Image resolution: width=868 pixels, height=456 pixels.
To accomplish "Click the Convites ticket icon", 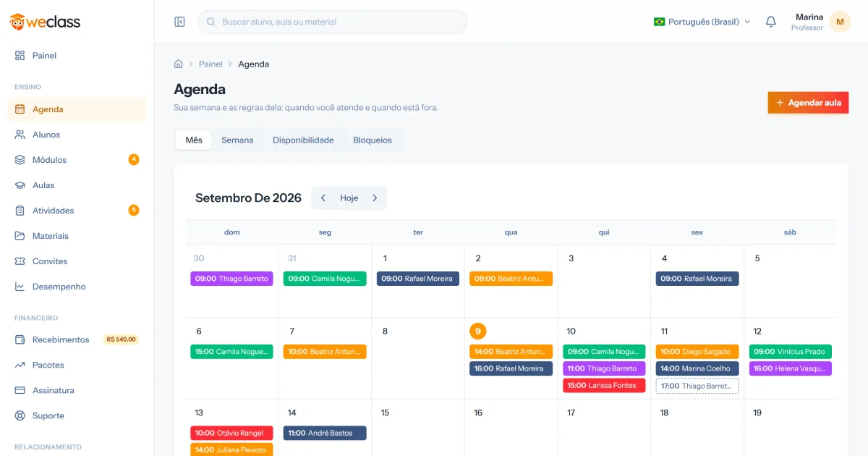I will [20, 261].
